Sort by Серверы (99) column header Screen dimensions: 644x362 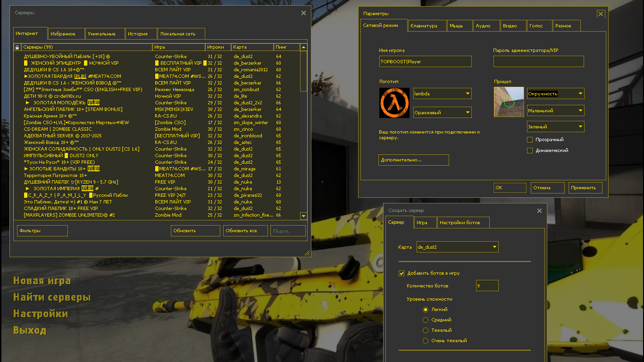87,47
